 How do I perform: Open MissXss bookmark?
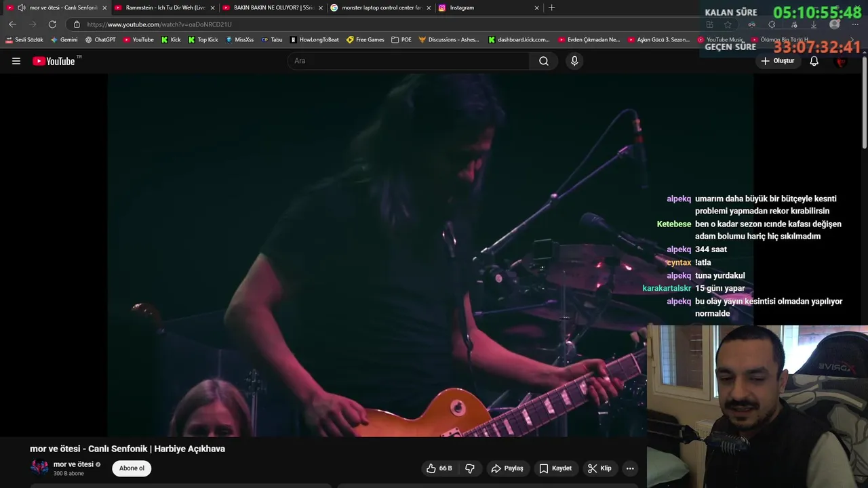pyautogui.click(x=239, y=40)
